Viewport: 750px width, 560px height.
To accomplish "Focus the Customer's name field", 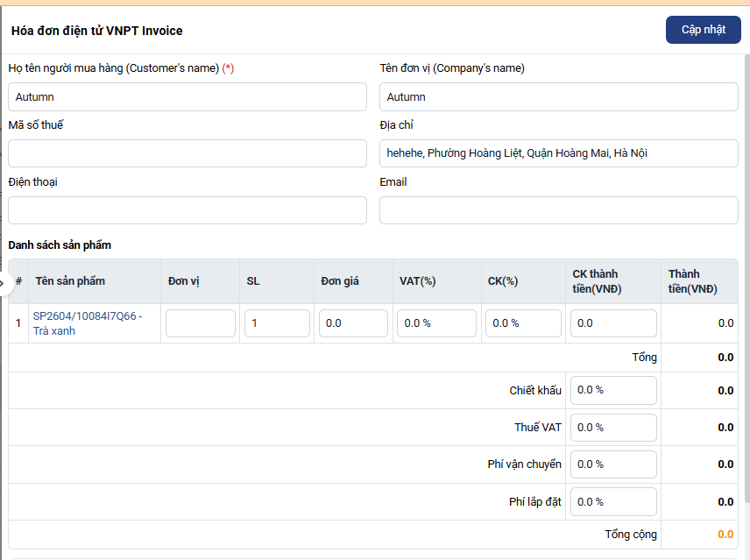I will [187, 97].
